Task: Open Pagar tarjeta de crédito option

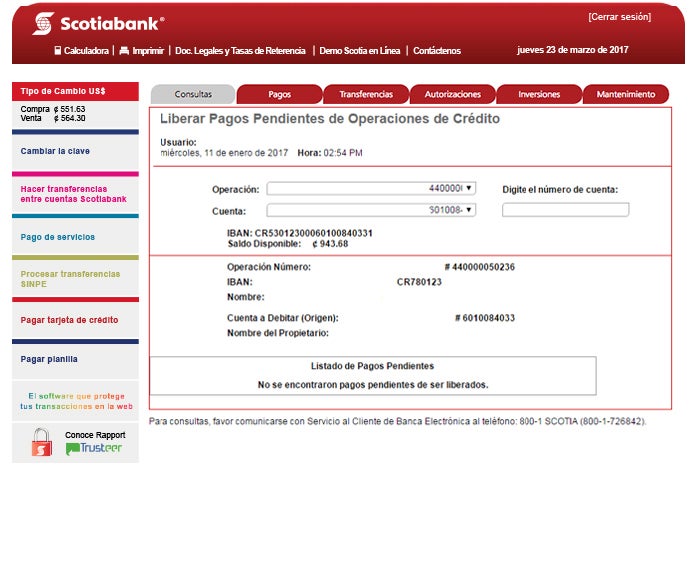Action: point(69,320)
